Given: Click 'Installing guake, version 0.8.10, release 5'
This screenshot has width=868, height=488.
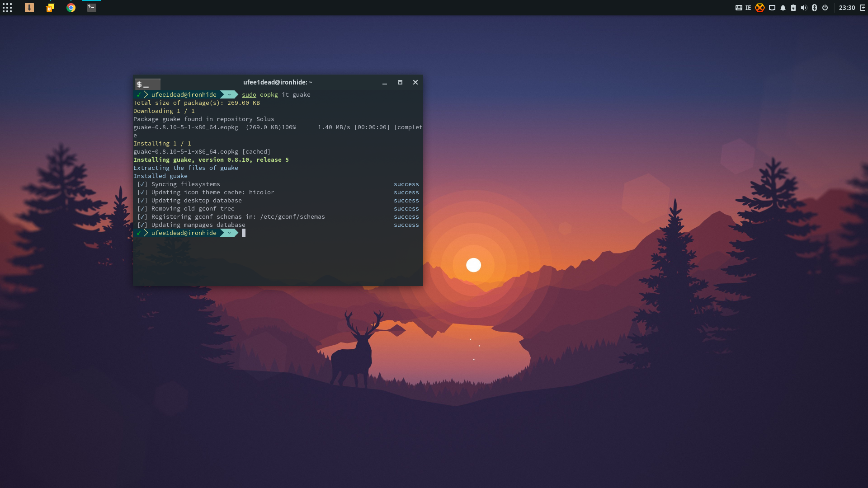Looking at the screenshot, I should tap(211, 160).
